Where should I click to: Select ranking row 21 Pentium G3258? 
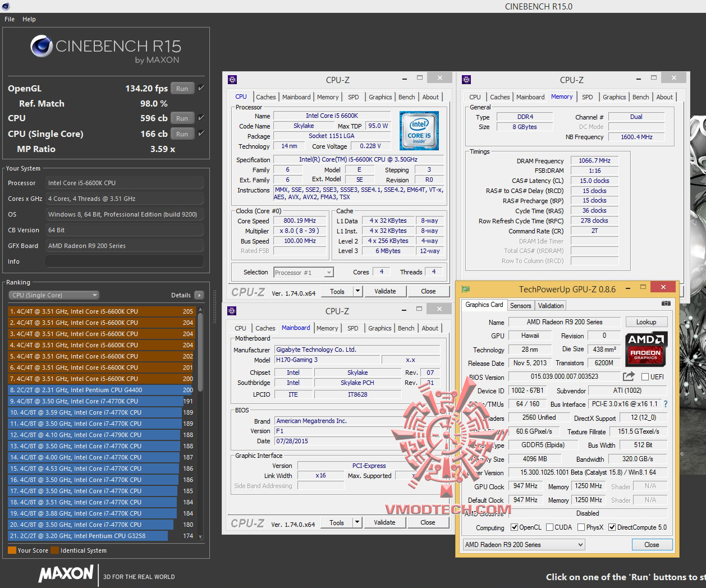pos(101,536)
